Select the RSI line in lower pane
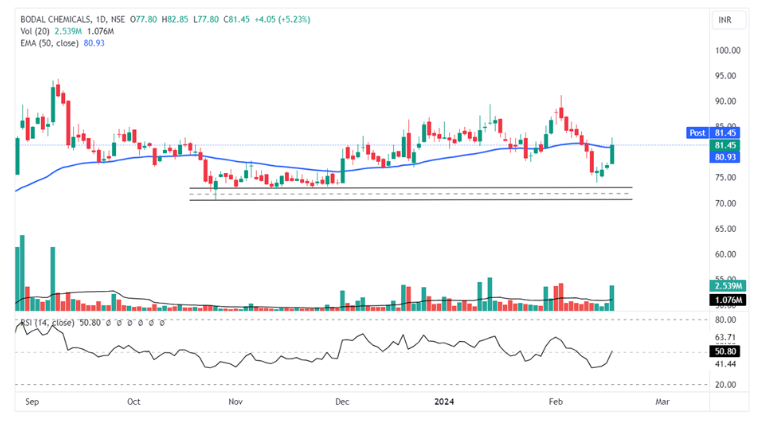This screenshot has height=423, width=759. coord(300,356)
